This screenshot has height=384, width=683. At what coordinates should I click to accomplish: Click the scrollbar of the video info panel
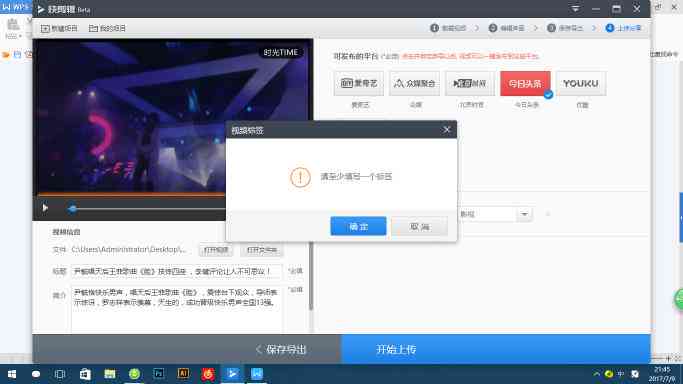coord(311,276)
